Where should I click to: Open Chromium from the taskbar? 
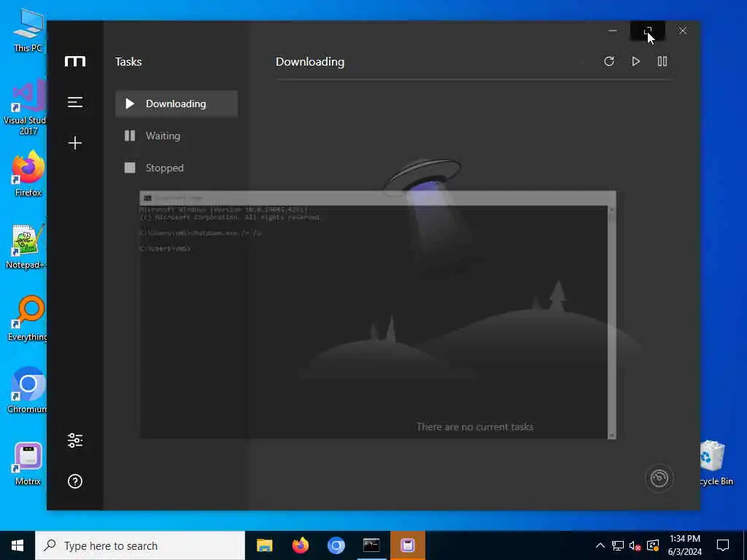336,545
